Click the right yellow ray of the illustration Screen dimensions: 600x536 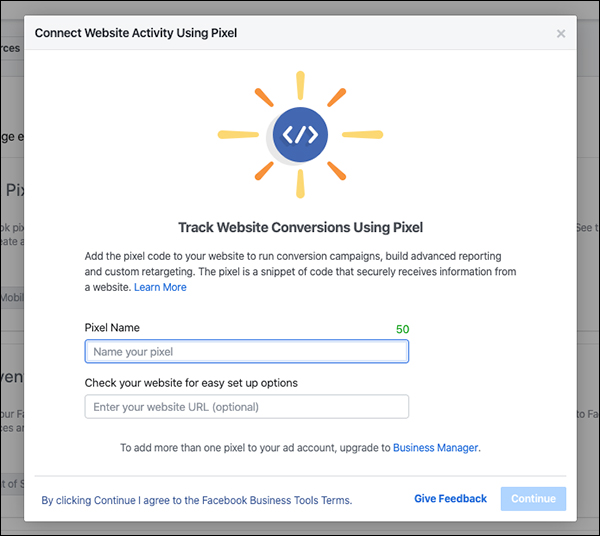point(362,135)
